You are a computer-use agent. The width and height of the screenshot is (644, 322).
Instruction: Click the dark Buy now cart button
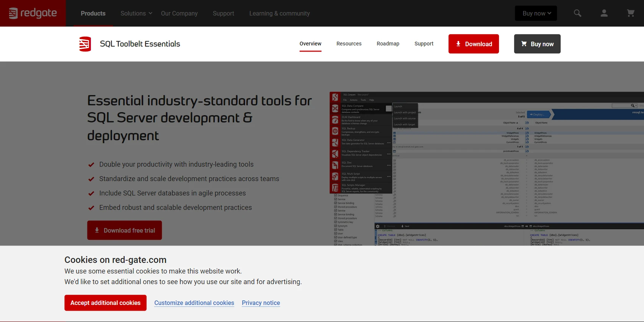(x=537, y=44)
